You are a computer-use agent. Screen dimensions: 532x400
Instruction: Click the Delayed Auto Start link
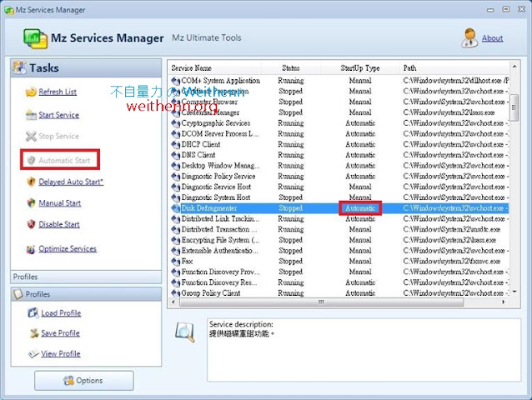(x=71, y=182)
